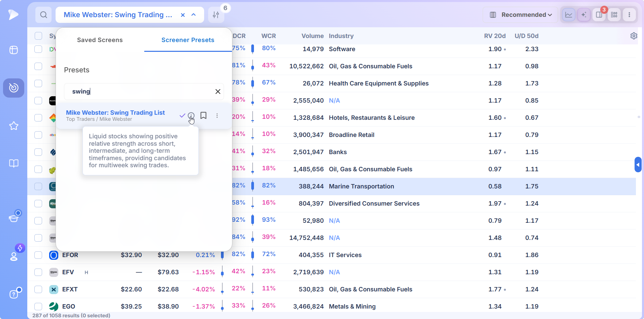Image resolution: width=644 pixels, height=319 pixels.
Task: Click the AI sparkle icon in toolbar
Action: click(584, 15)
